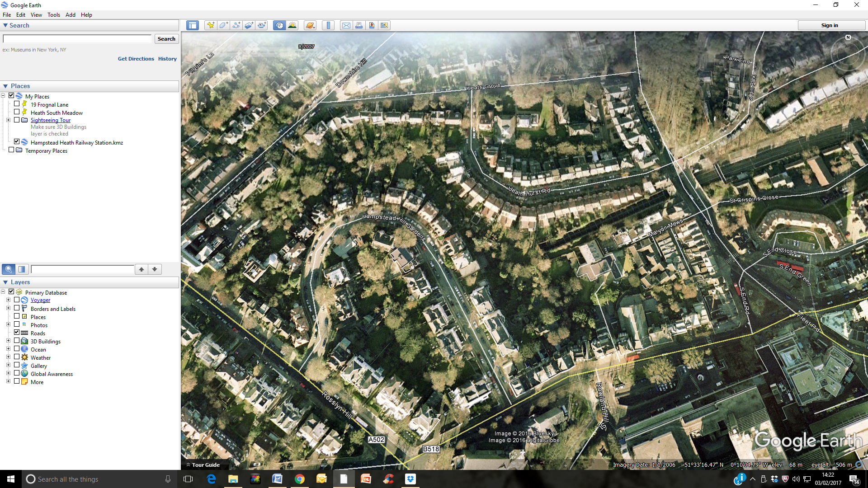
Task: Expand the Voyager layer tree node
Action: point(8,300)
